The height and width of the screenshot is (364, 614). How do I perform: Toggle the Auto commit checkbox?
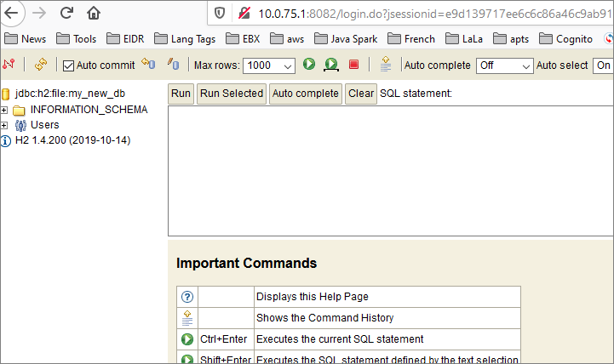69,65
